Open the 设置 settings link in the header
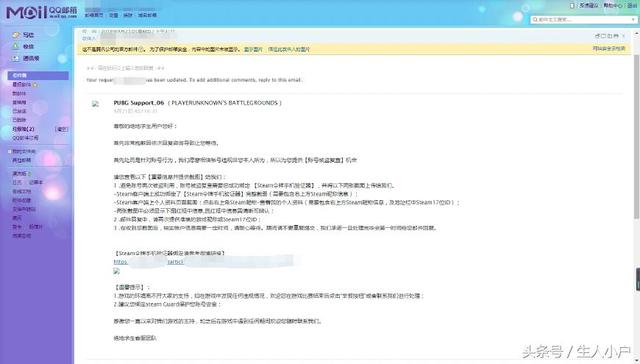The width and height of the screenshot is (640, 364). click(x=113, y=15)
